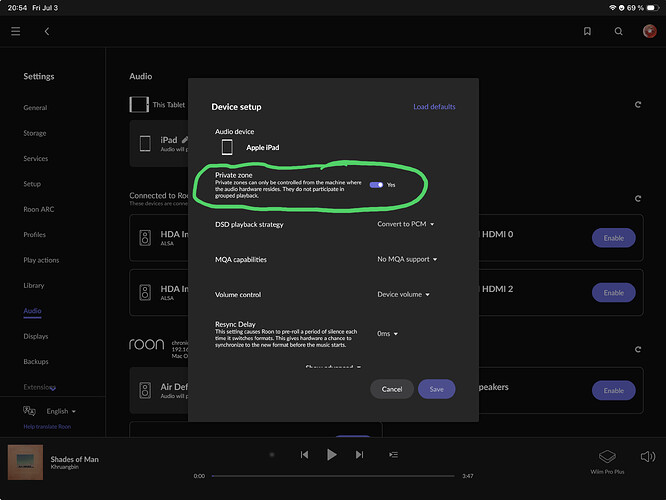This screenshot has width=666, height=500.
Task: Open Displays settings
Action: 36,336
